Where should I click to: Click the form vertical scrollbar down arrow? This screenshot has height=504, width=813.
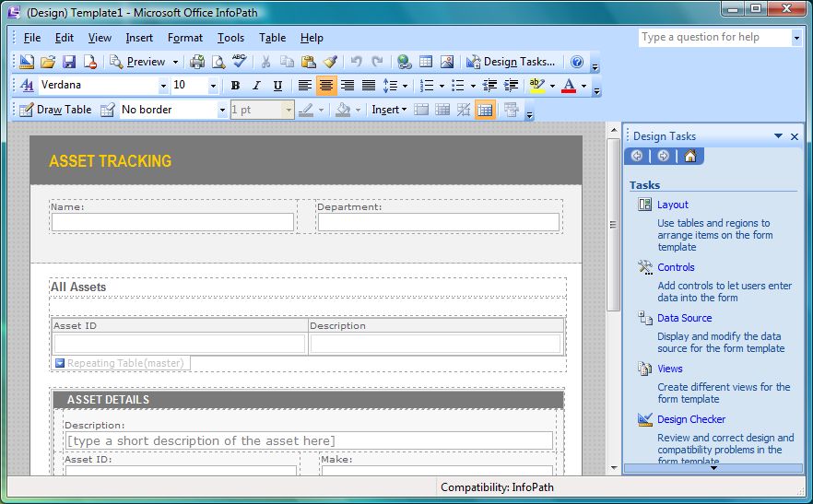pyautogui.click(x=614, y=468)
